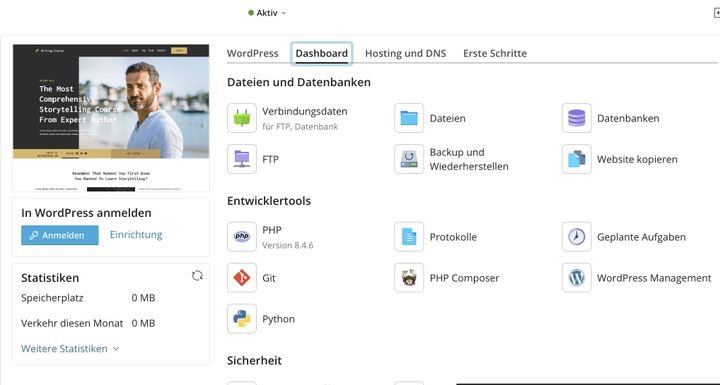Screen dimensions: 720x385
Task: Open the Erste Schritte tab
Action: (495, 53)
